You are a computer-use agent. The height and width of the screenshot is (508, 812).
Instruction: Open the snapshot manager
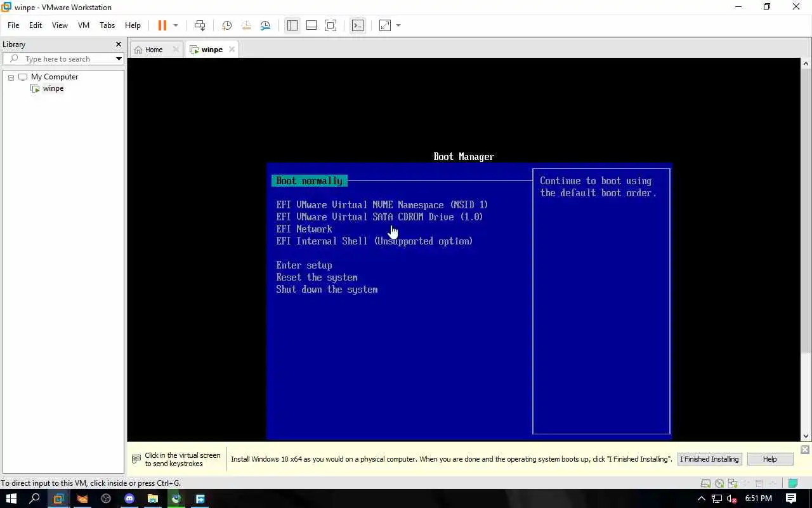(x=265, y=25)
